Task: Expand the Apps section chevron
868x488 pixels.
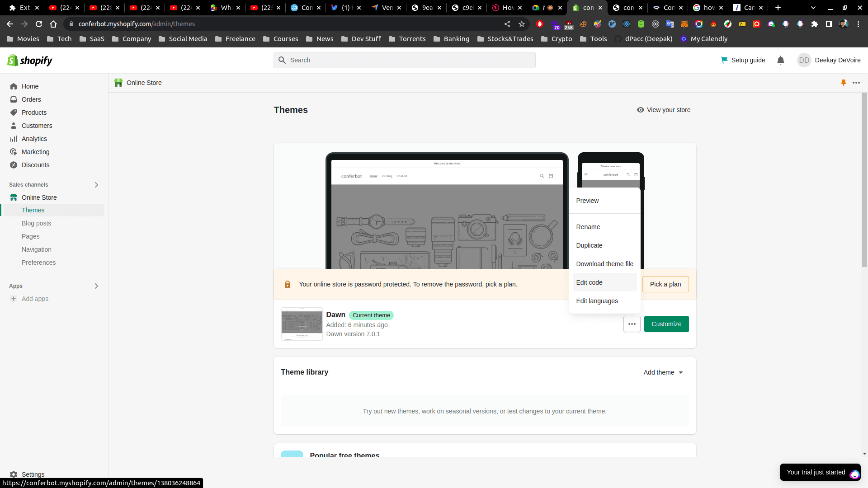Action: pyautogui.click(x=96, y=286)
